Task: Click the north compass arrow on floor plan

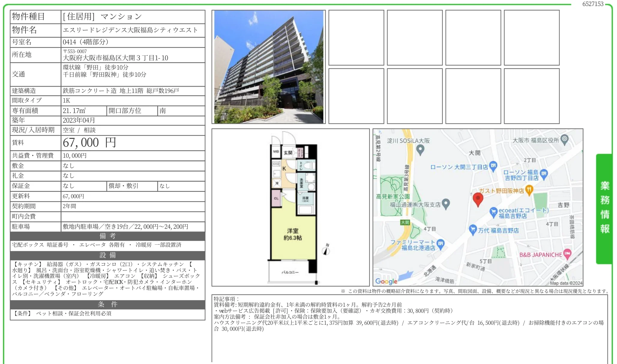Action: point(326,249)
